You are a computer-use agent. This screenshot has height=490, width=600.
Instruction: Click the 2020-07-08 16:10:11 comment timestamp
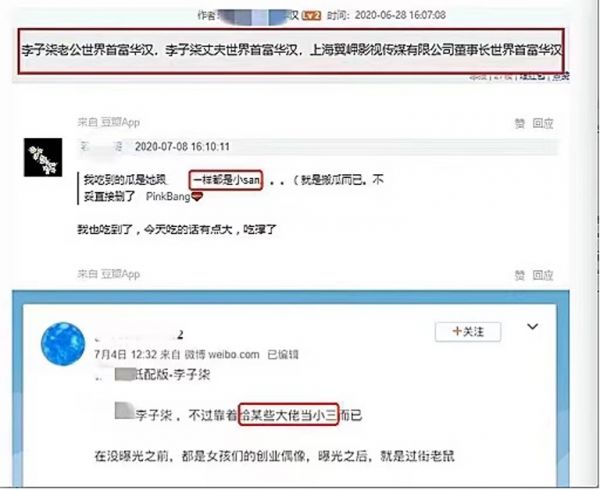182,147
